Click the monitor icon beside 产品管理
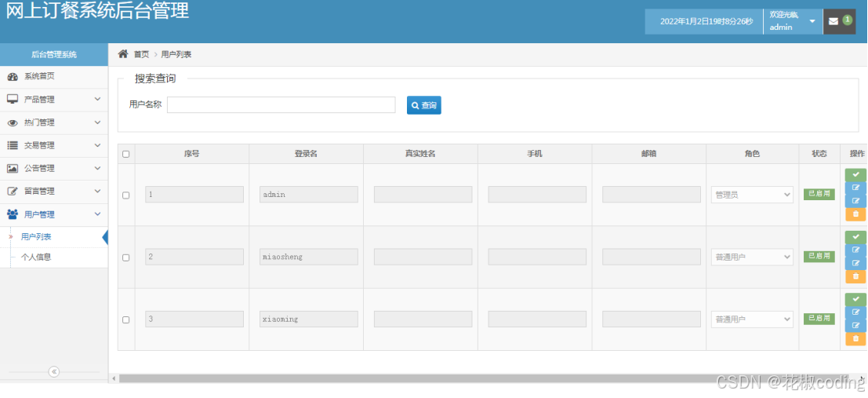868x398 pixels. tap(13, 99)
